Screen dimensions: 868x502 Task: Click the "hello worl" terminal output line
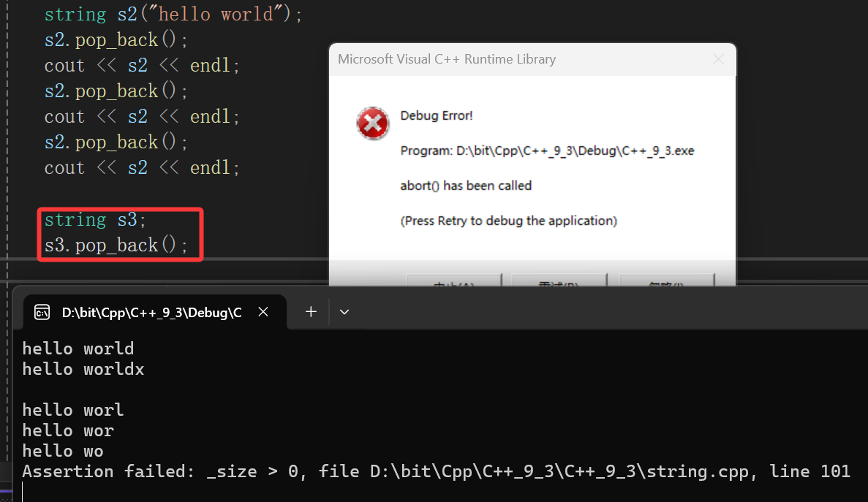click(73, 410)
